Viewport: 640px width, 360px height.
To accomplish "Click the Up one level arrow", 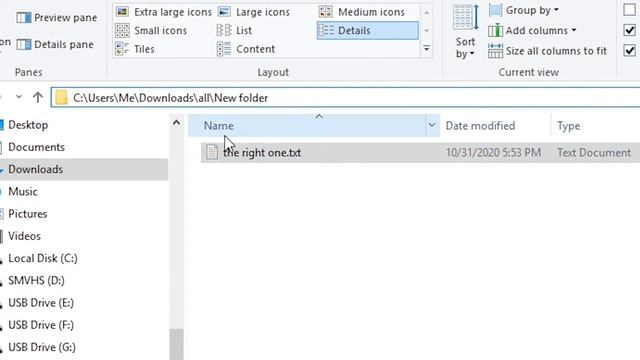I will [x=38, y=97].
